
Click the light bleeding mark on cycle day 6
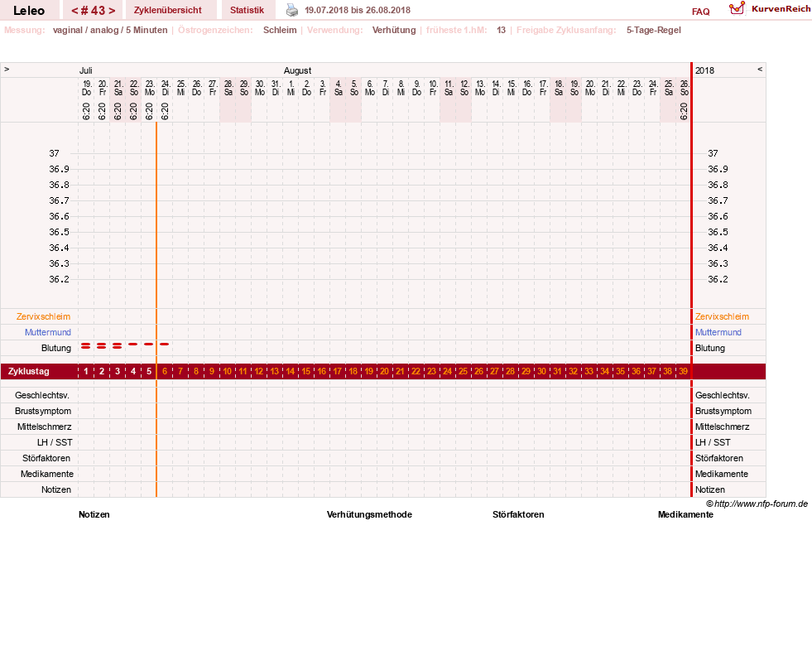pyautogui.click(x=165, y=344)
